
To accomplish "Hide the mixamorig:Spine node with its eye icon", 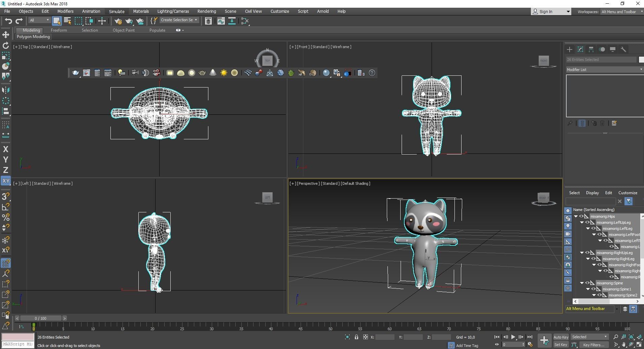I will [587, 283].
